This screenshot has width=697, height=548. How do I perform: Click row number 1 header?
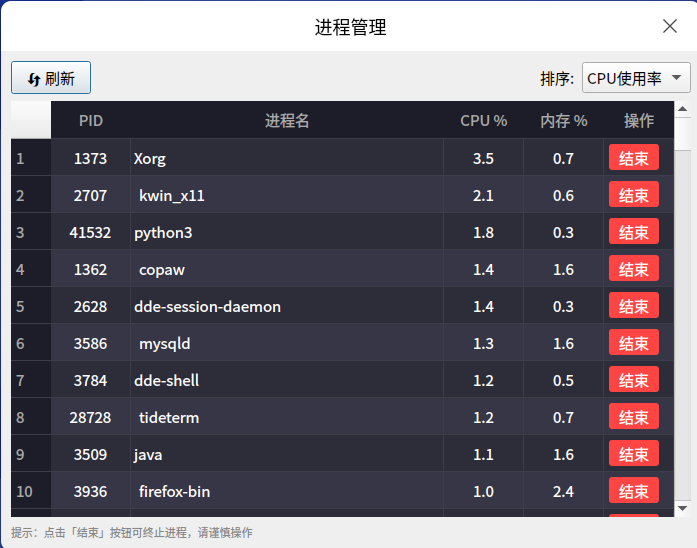click(31, 158)
